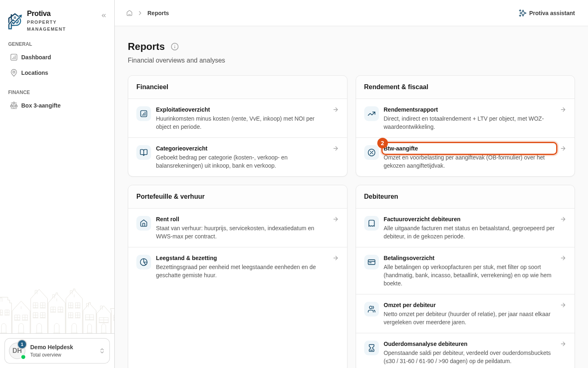Screen dimensions: 588x368
Task: Click the Rent roll house icon
Action: (x=144, y=223)
